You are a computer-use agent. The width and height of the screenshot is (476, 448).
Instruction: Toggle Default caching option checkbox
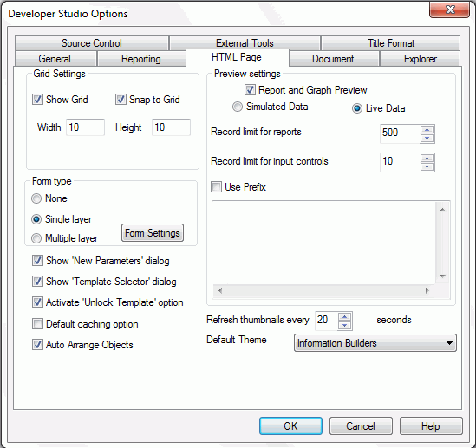[37, 323]
